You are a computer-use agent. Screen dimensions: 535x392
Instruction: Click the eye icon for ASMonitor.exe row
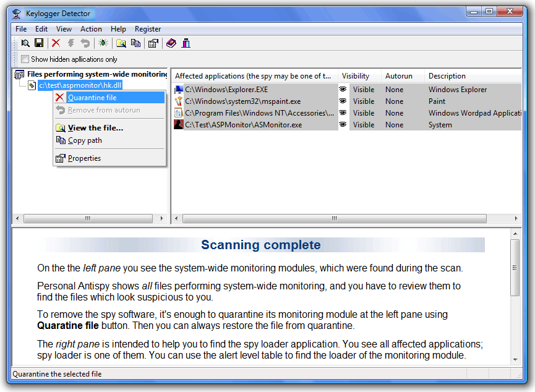pos(343,125)
